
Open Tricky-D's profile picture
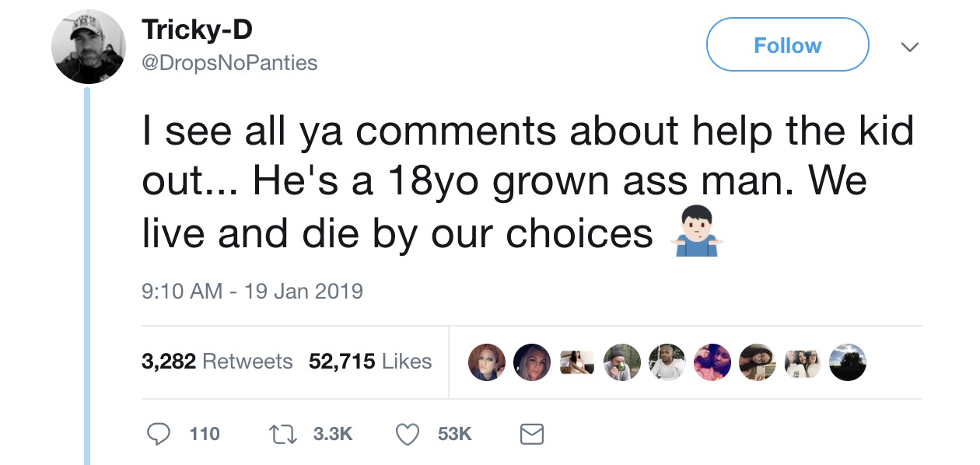(x=89, y=47)
